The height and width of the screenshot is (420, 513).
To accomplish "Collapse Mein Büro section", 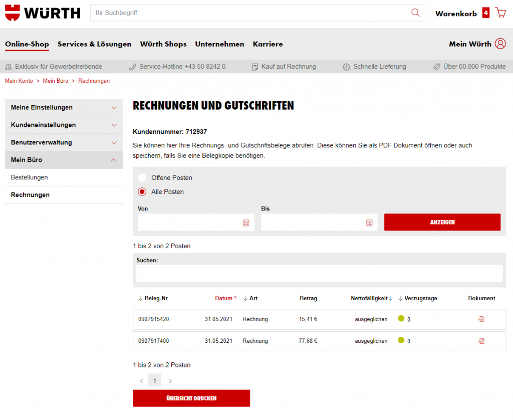I will coord(64,160).
